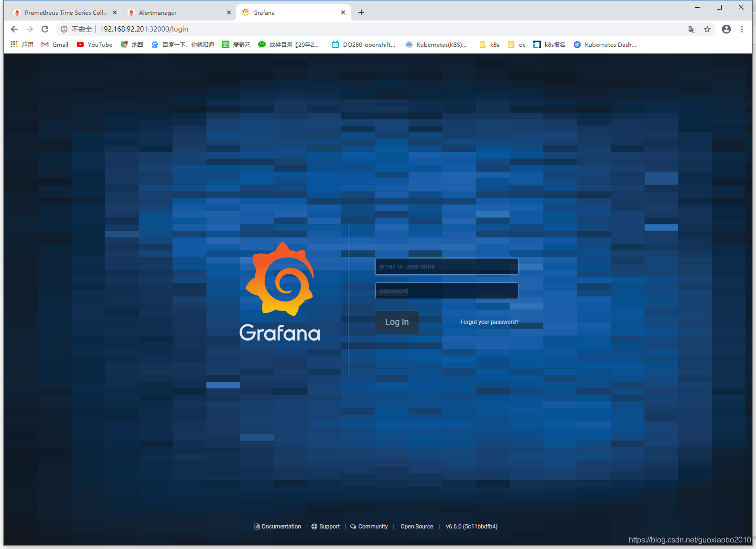Close the Prometheus tab

point(115,13)
